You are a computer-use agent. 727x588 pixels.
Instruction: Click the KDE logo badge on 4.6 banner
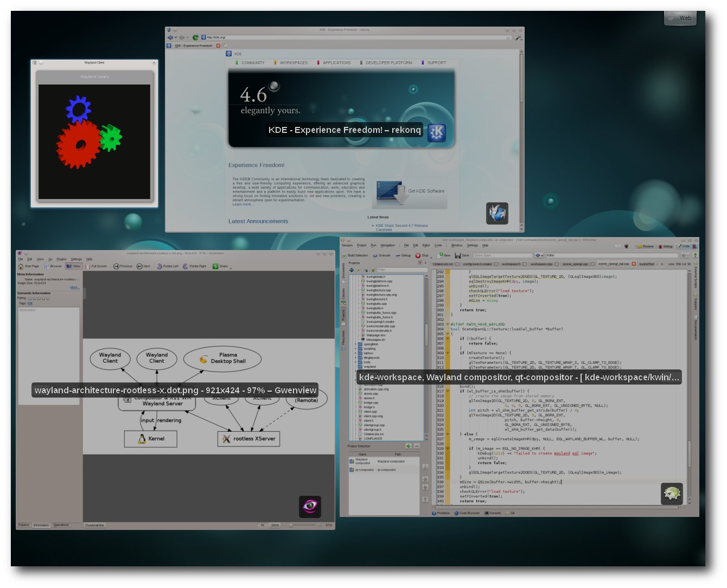pos(437,132)
